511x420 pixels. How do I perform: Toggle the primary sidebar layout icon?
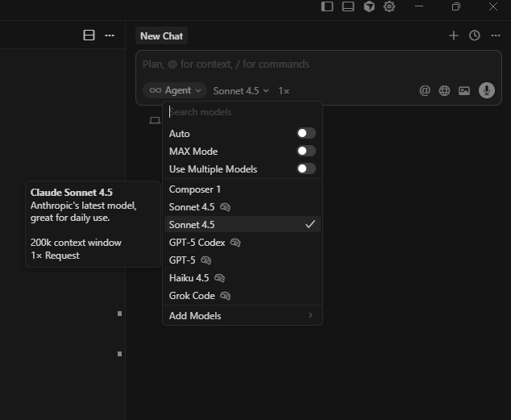pos(327,6)
